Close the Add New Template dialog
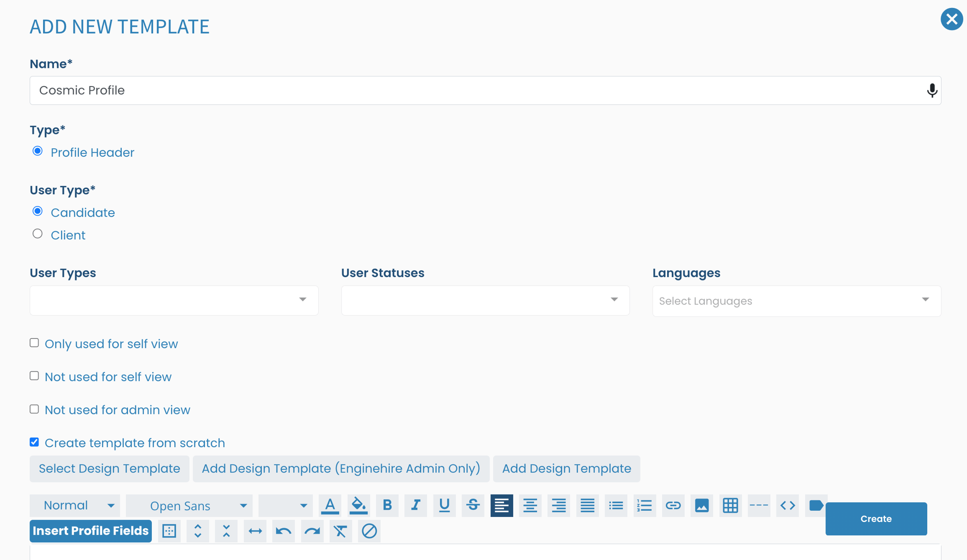The image size is (967, 560). pos(952,19)
